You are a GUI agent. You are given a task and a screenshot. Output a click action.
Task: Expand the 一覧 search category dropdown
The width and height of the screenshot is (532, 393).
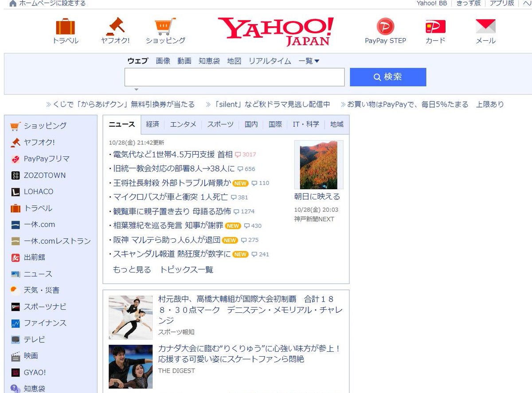point(309,61)
